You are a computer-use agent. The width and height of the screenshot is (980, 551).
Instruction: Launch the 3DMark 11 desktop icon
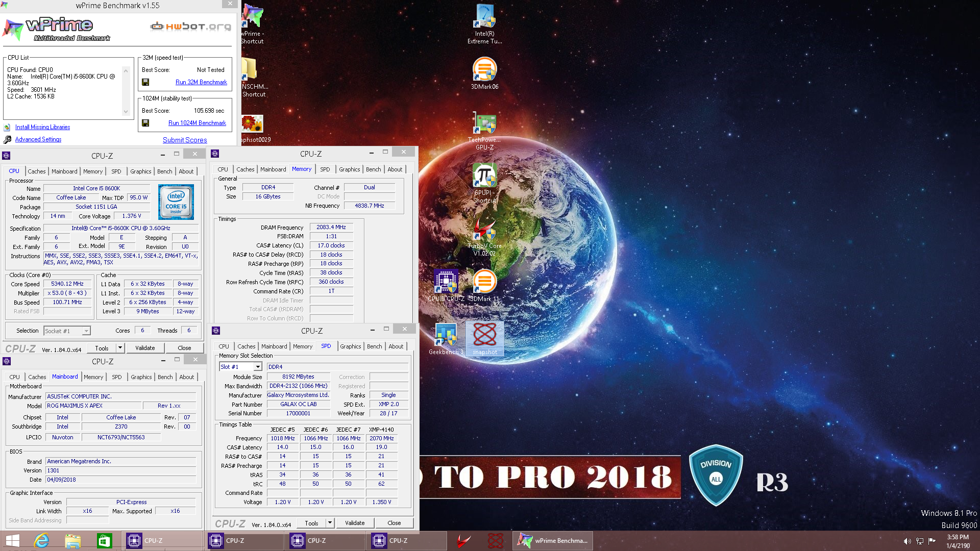tap(484, 285)
